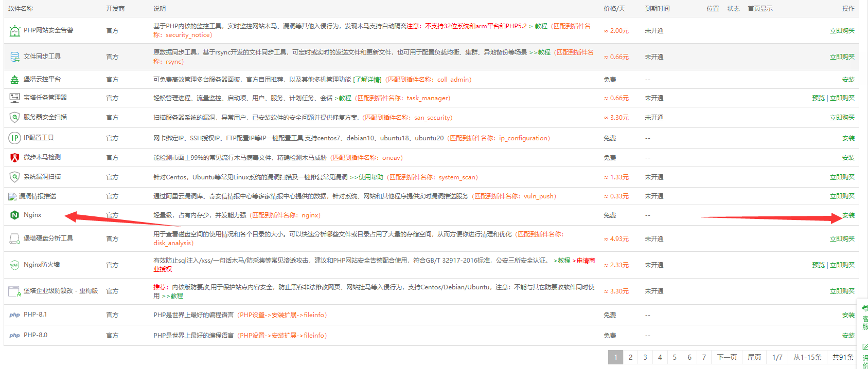Image resolution: width=868 pixels, height=369 pixels.
Task: Go to page 7 of plugin list
Action: (704, 357)
